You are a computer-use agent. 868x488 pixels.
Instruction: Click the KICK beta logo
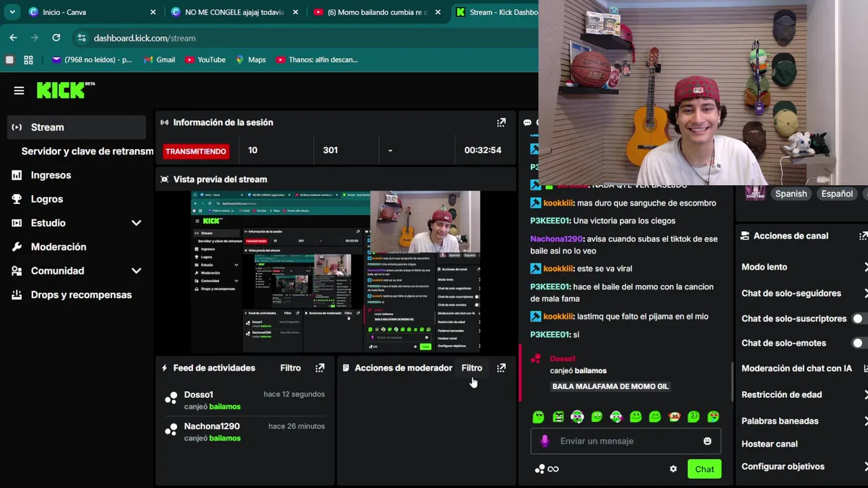(x=66, y=90)
